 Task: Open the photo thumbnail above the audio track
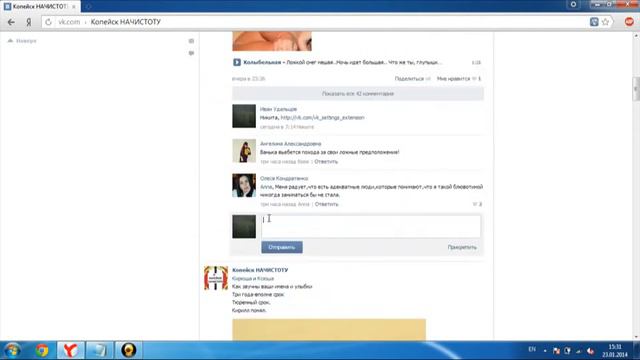pyautogui.click(x=272, y=41)
